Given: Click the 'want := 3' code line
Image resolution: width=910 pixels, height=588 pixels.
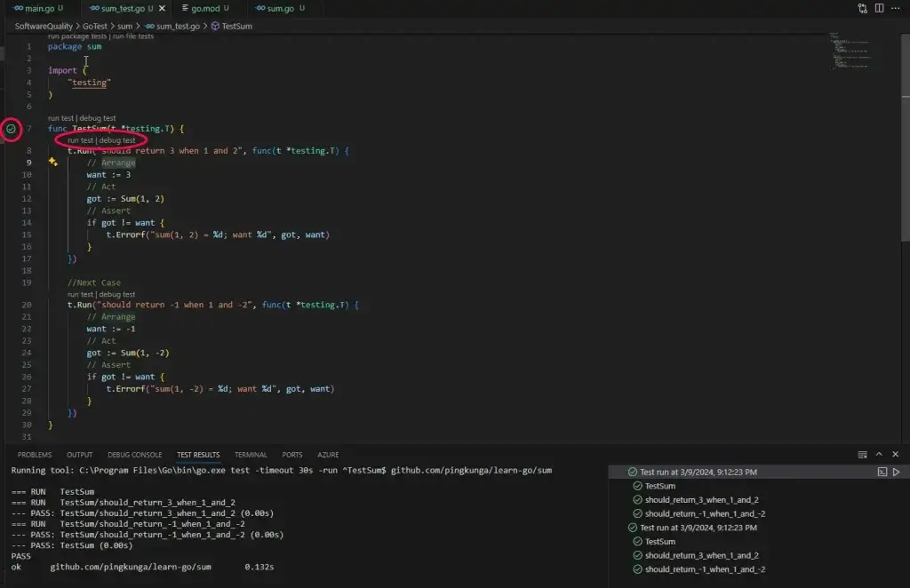Looking at the screenshot, I should (108, 175).
